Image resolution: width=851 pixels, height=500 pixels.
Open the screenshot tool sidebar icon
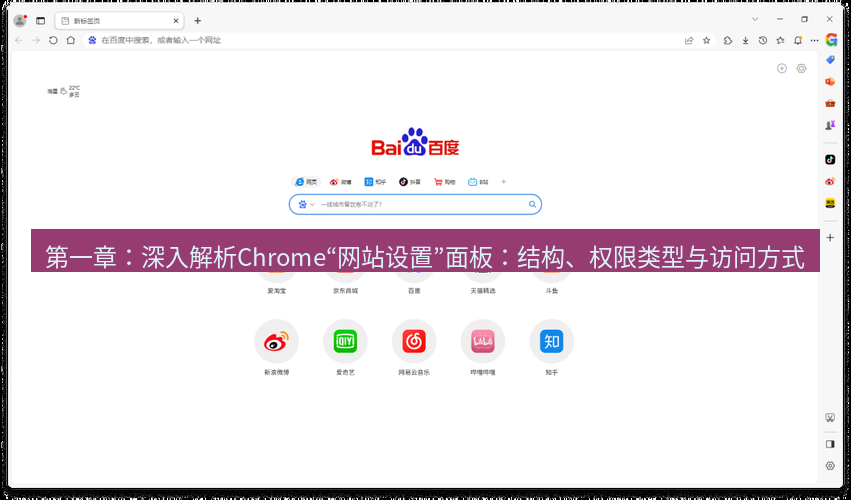[x=830, y=417]
